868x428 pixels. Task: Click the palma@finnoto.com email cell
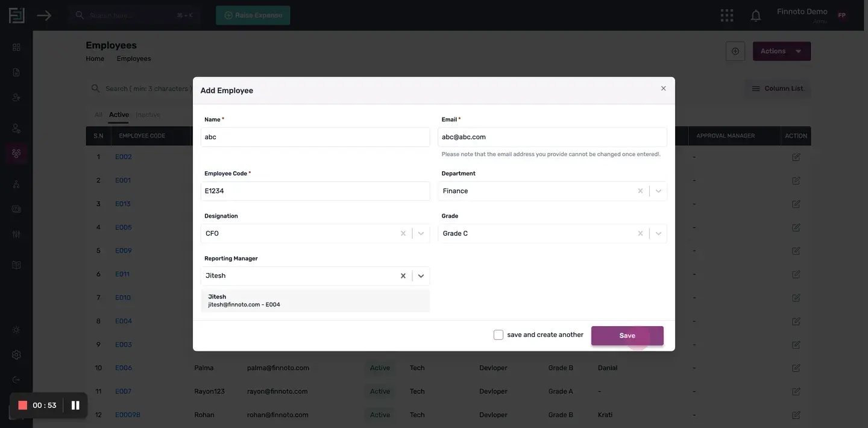click(278, 368)
